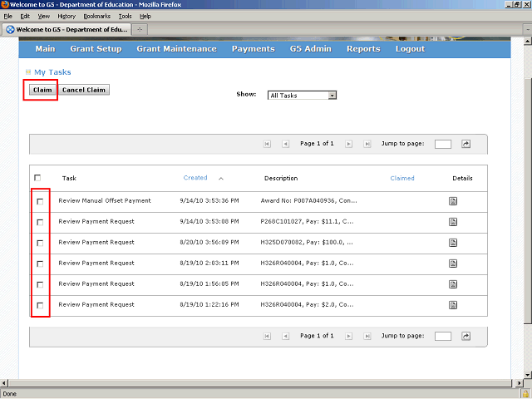Click the Created column sort arrow
Screen dimensions: 532x399
pos(221,179)
